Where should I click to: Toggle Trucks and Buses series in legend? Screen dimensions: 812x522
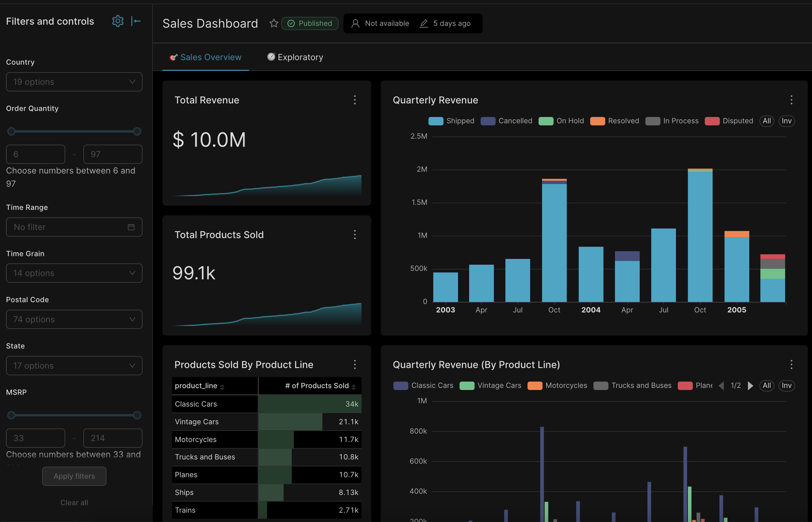632,386
